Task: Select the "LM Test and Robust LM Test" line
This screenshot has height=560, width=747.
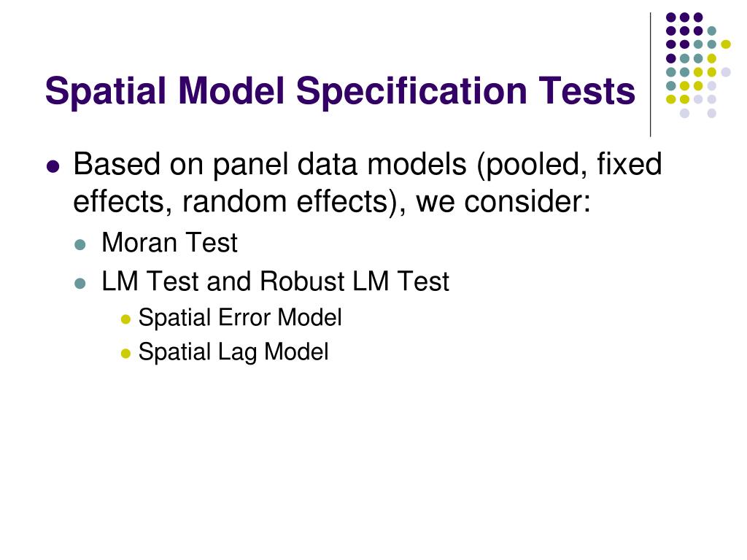Action: point(275,281)
